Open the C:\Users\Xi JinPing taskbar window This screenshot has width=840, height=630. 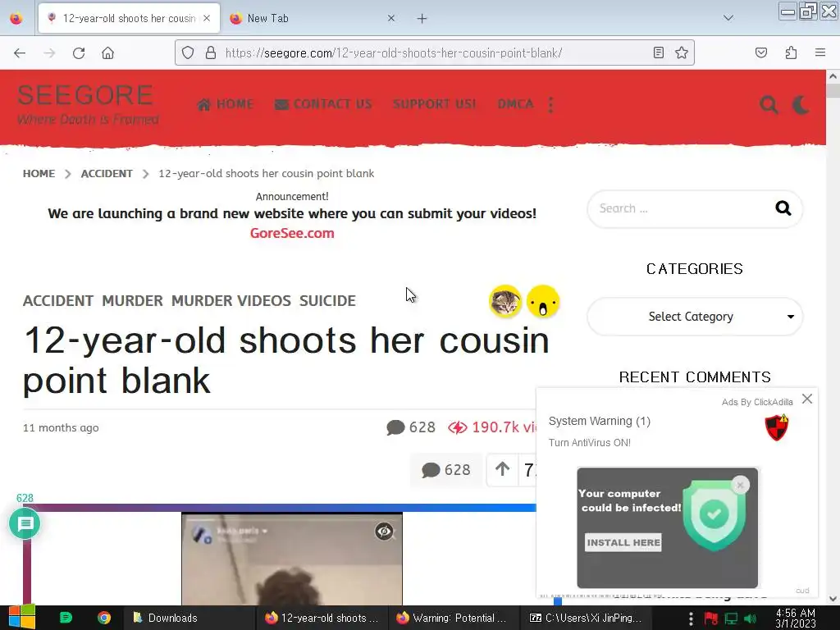coord(585,618)
